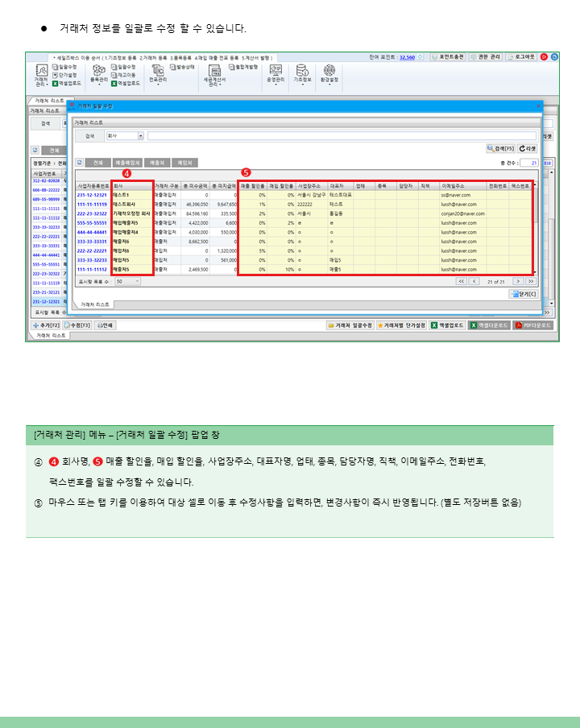
Task: Click the 권한 관리 button
Action: [x=485, y=56]
